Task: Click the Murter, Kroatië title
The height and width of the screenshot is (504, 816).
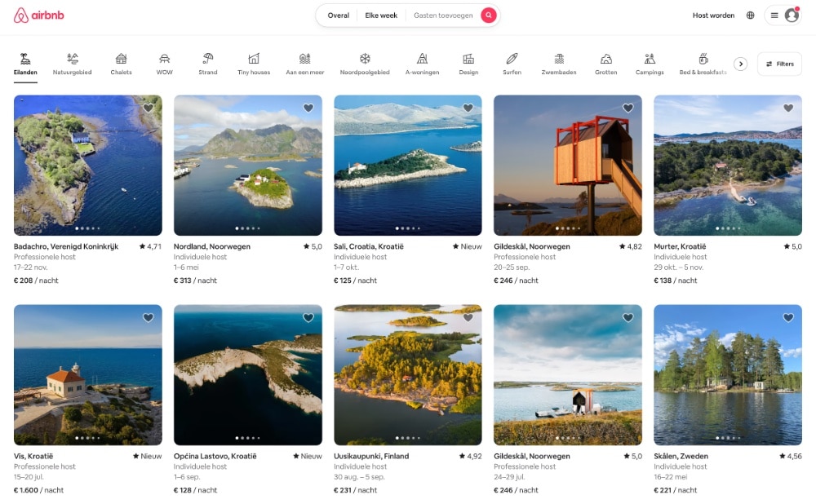Action: point(680,246)
